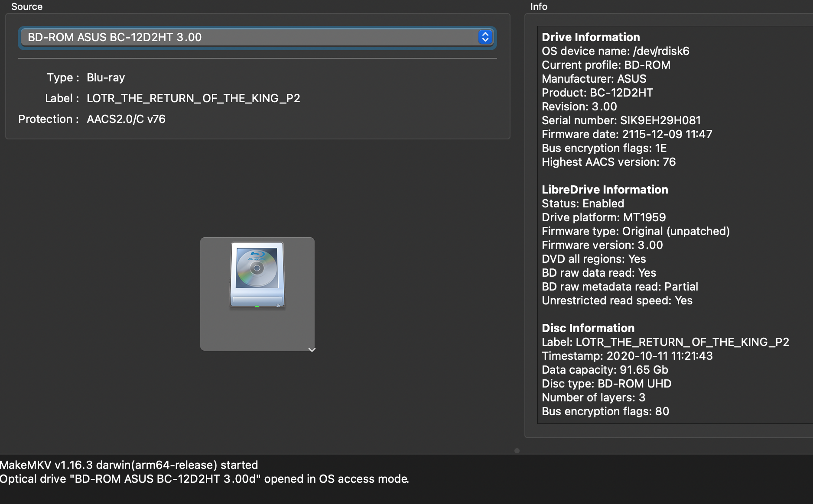Click the 'Info' group title
This screenshot has height=504, width=813.
pos(539,6)
